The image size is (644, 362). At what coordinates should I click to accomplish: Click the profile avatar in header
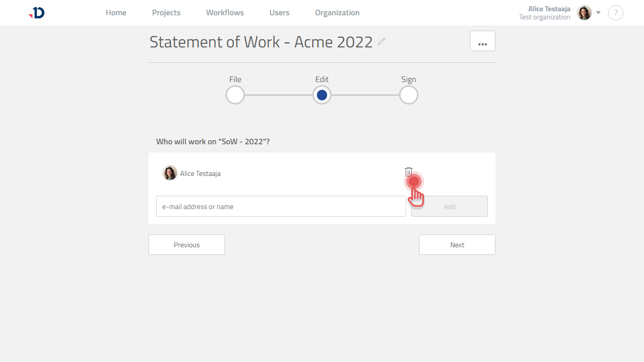click(x=584, y=13)
